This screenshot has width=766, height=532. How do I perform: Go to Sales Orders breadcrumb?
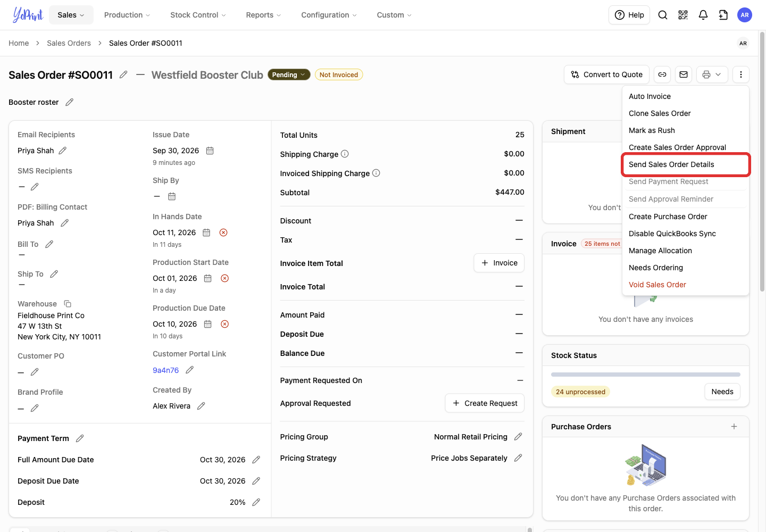(69, 43)
